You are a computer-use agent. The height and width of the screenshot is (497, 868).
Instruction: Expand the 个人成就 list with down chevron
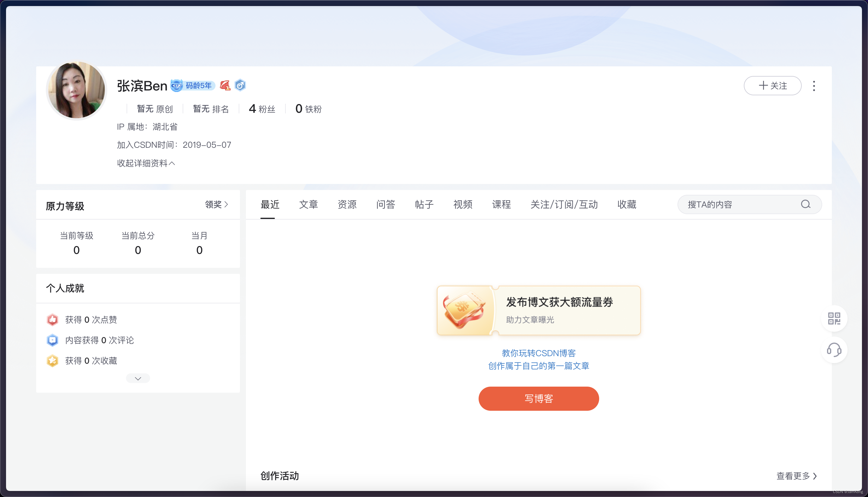138,378
